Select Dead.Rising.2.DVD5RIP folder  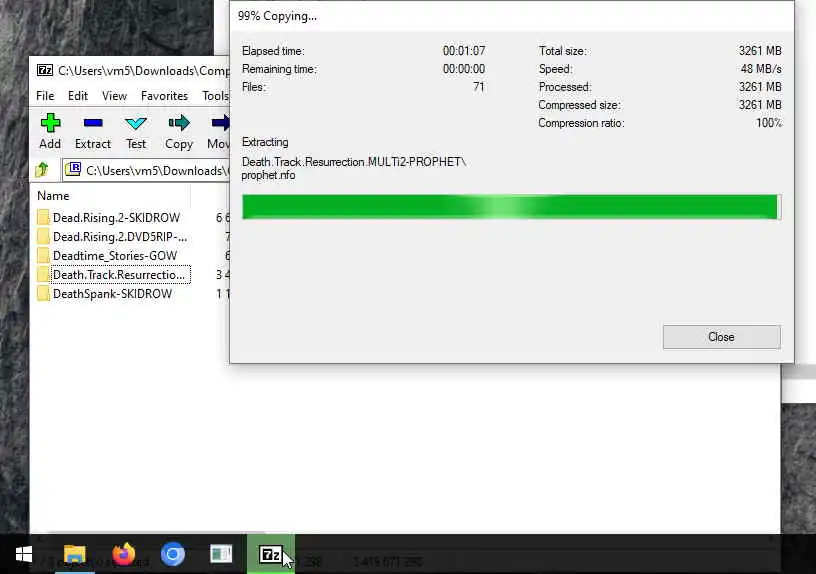point(120,237)
